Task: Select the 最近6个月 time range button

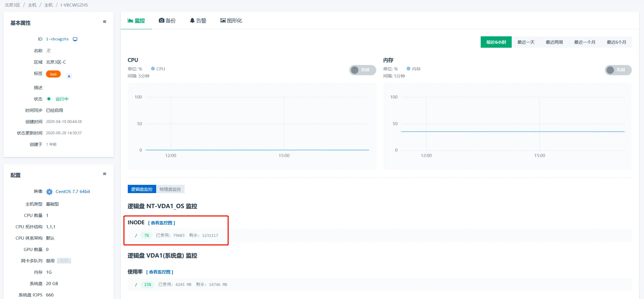Action: point(616,42)
